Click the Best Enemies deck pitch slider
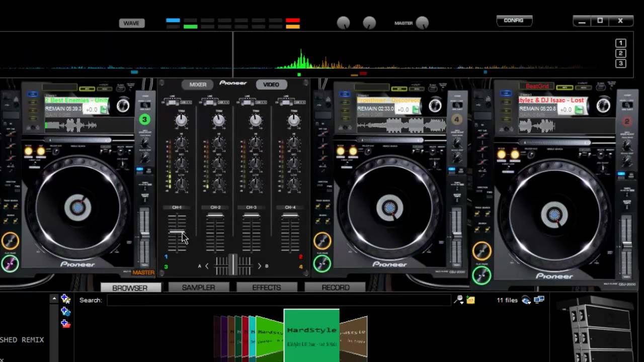Viewport: 644px width, 362px height. point(144,235)
